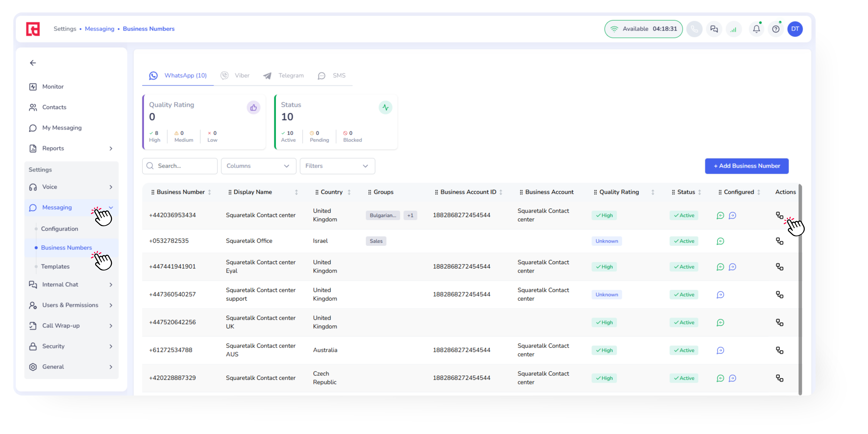Open the notifications bell
The image size is (868, 434).
tap(756, 29)
